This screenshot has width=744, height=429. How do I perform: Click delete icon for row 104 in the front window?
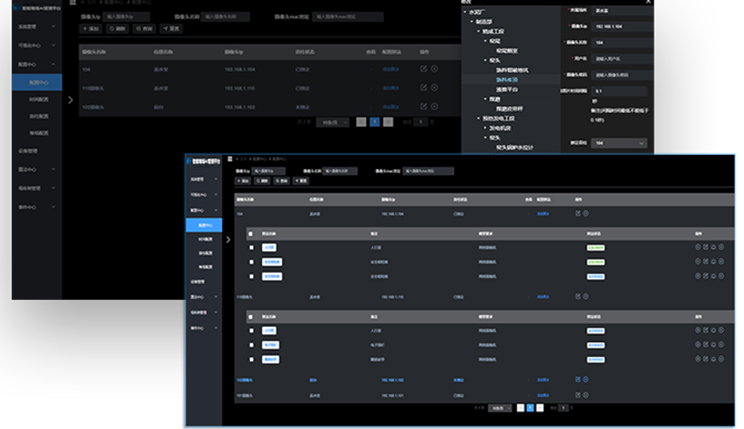tap(586, 213)
